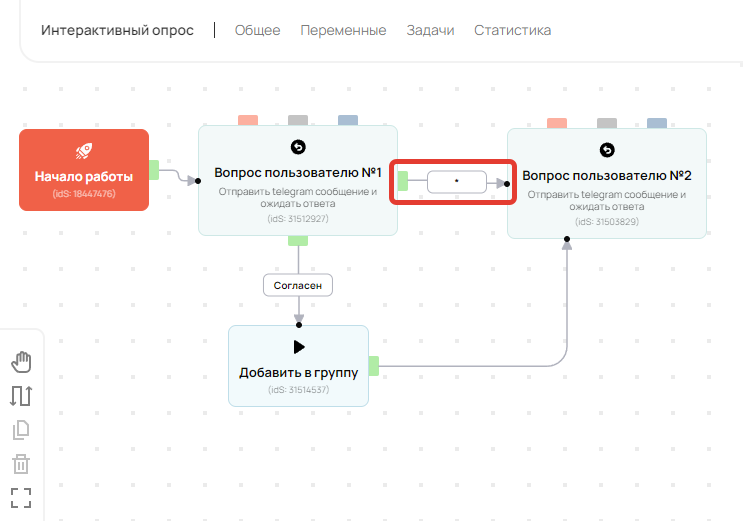This screenshot has width=743, height=521.
Task: Select the hand pan tool
Action: [21, 362]
